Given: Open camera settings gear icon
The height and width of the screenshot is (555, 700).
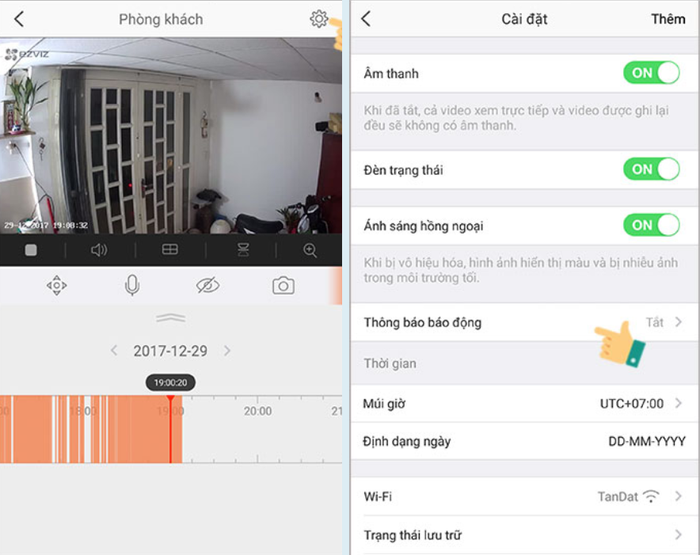Looking at the screenshot, I should [x=319, y=19].
